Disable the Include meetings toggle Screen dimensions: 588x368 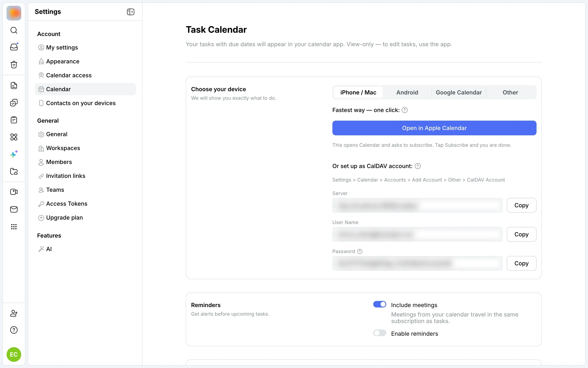(x=380, y=304)
